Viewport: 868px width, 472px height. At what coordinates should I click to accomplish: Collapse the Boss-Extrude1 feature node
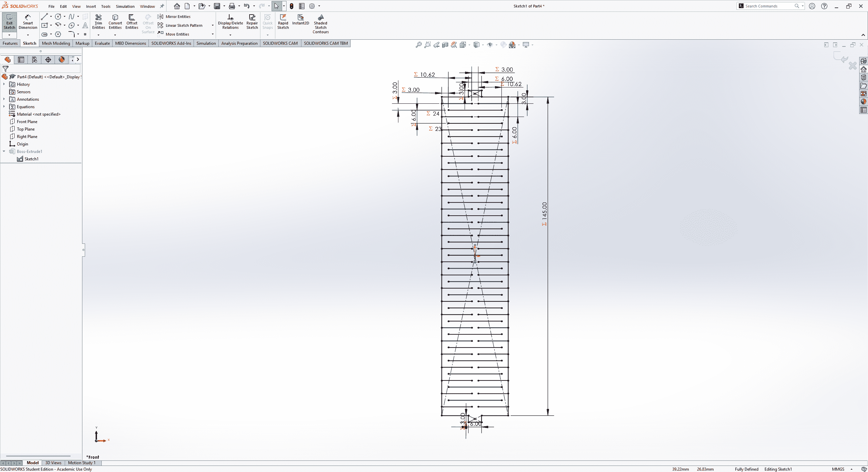(x=4, y=151)
